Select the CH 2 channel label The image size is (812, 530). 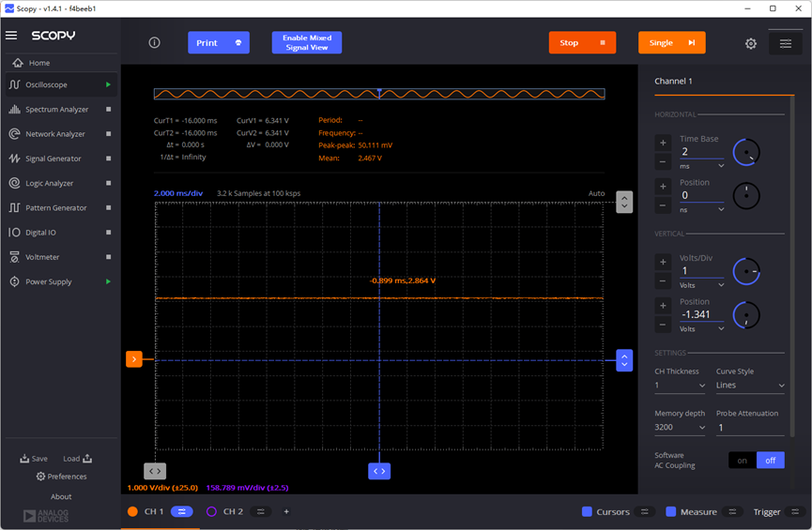(233, 511)
